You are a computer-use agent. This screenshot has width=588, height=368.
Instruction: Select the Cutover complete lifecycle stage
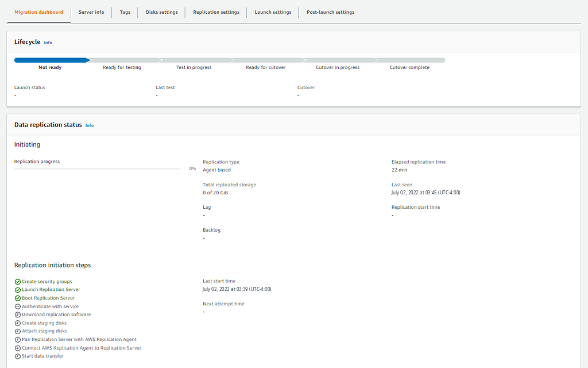click(409, 67)
